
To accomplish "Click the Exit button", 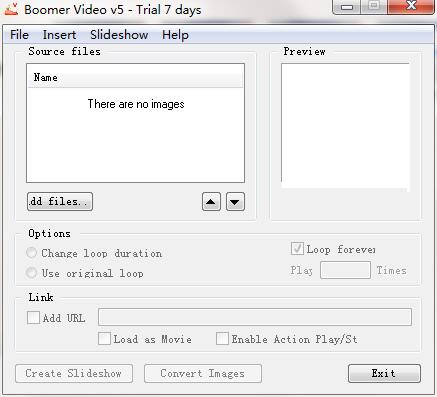I will coord(384,373).
